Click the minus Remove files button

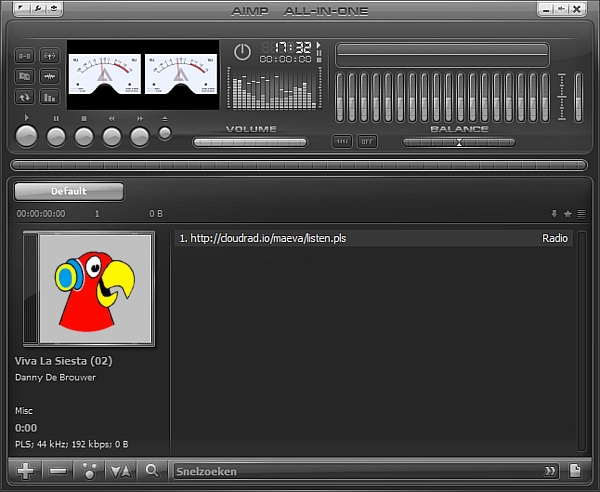tap(58, 471)
